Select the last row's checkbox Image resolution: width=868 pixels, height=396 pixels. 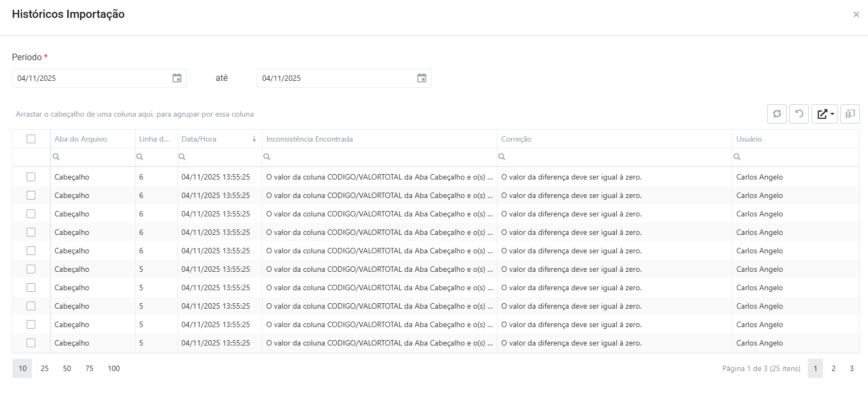(x=31, y=343)
